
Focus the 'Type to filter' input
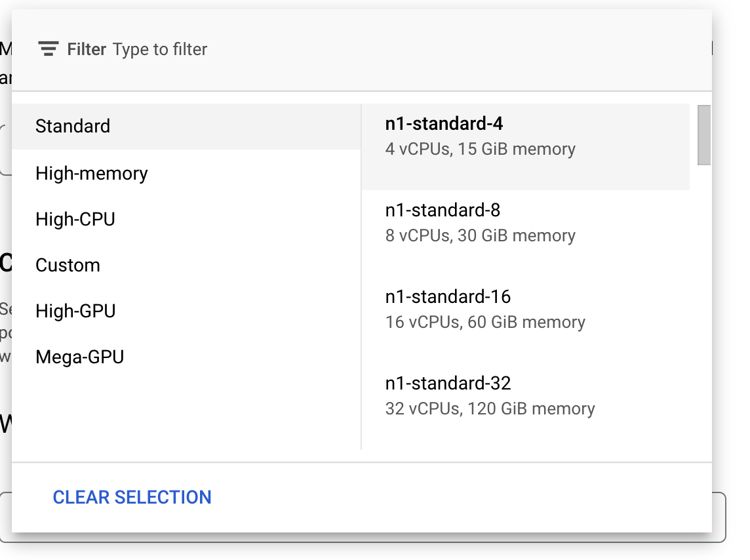click(160, 49)
